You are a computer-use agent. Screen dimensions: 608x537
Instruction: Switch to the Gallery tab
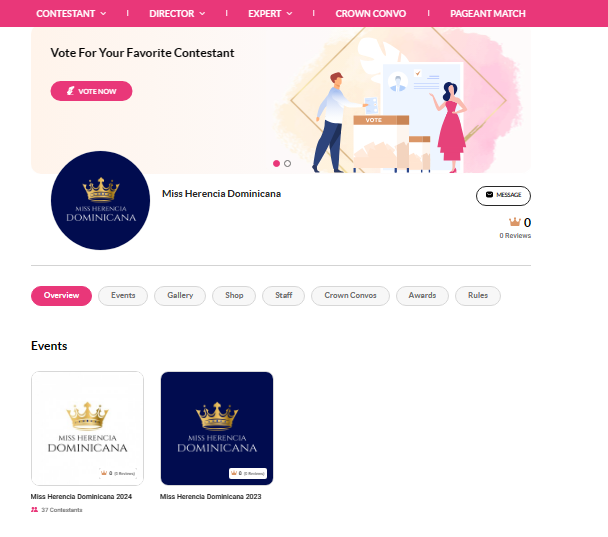pyautogui.click(x=180, y=296)
